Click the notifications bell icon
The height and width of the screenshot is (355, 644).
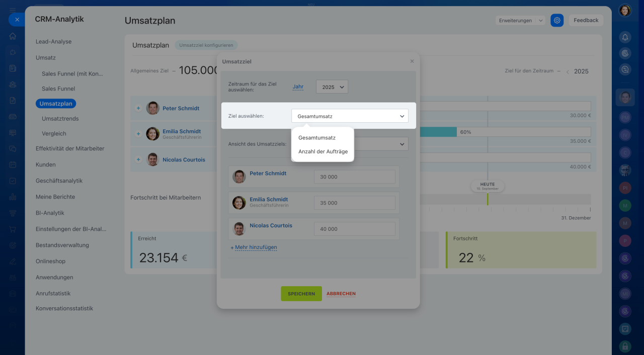[625, 37]
